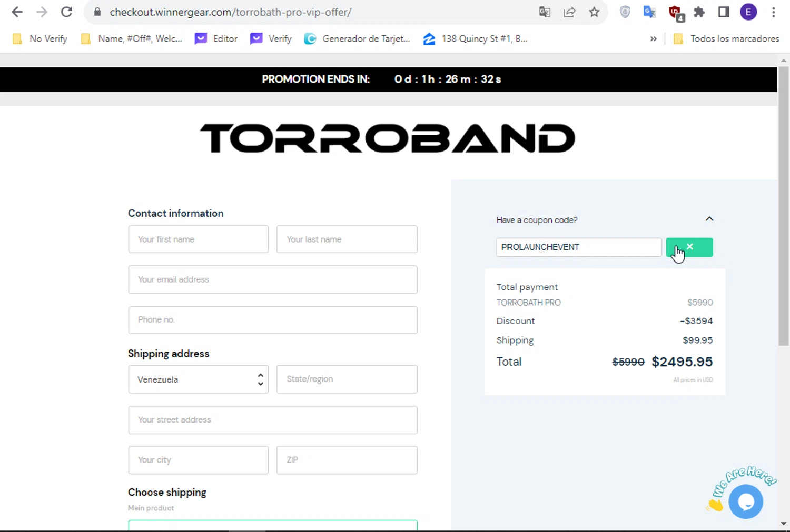This screenshot has height=532, width=790.
Task: Open the Extensions puzzle menu
Action: (699, 12)
